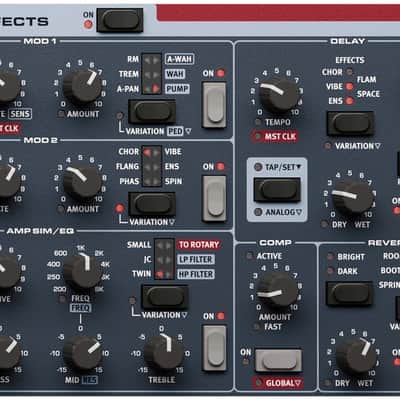Toggle the MOD 1 ON switch
The image size is (400, 400).
pyautogui.click(x=214, y=105)
